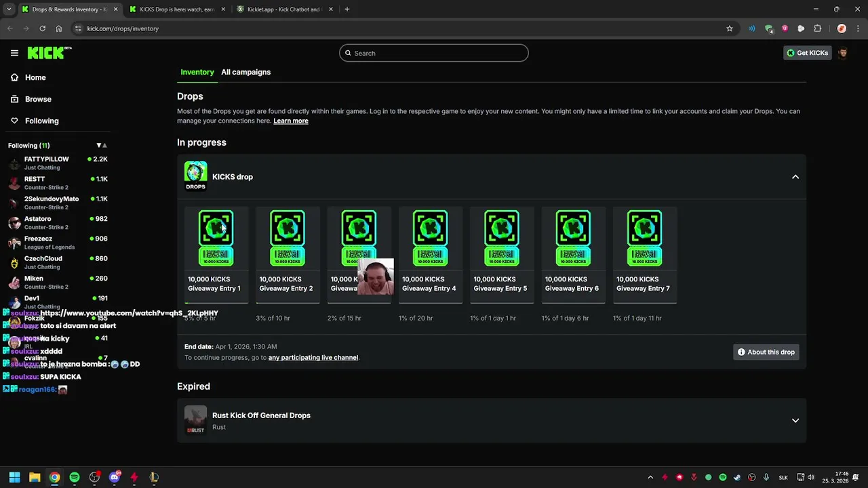Screen dimensions: 868x488
Task: Open any participating live channel link
Action: [x=313, y=357]
